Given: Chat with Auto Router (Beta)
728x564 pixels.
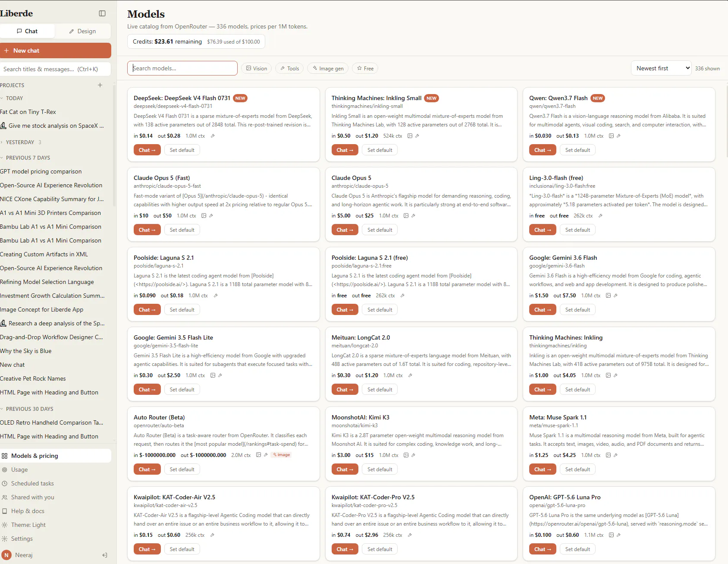Looking at the screenshot, I should pos(147,469).
